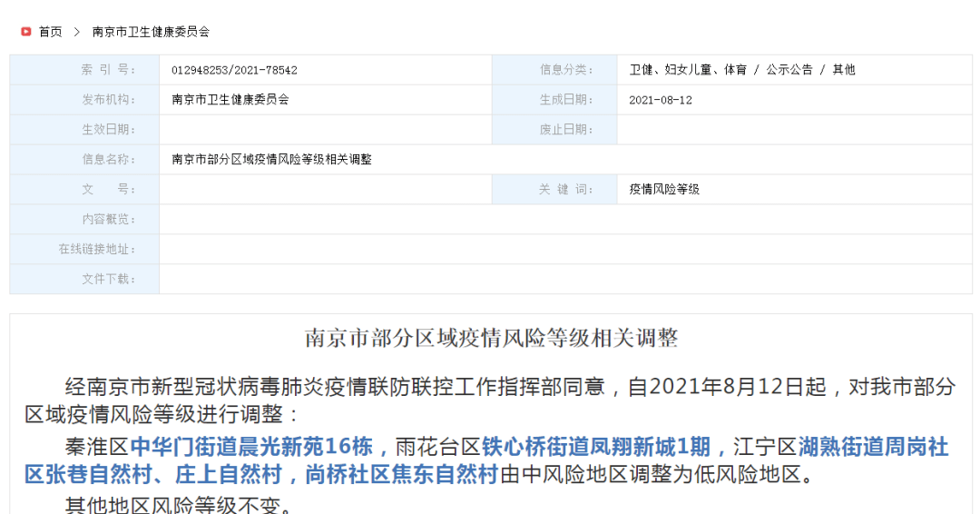
Task: Click the empty 生效日期 cell
Action: (x=325, y=130)
